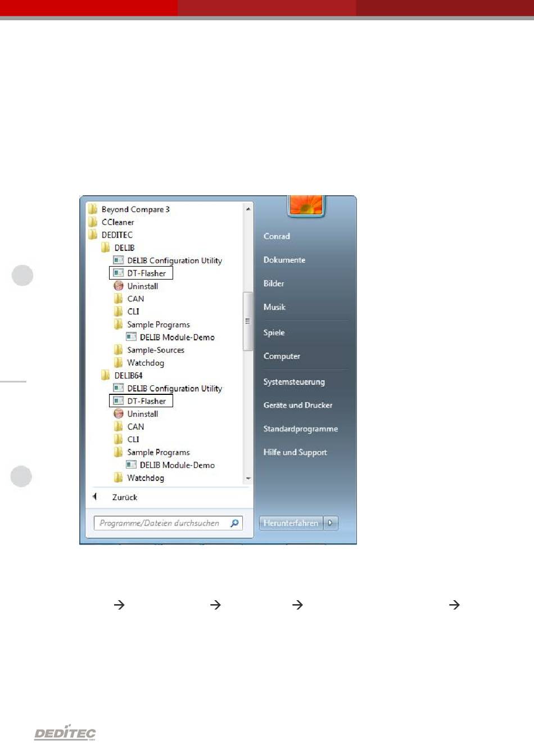This screenshot has height=756, width=534.
Task: Click the list scroll up arrow
Action: tap(248, 209)
